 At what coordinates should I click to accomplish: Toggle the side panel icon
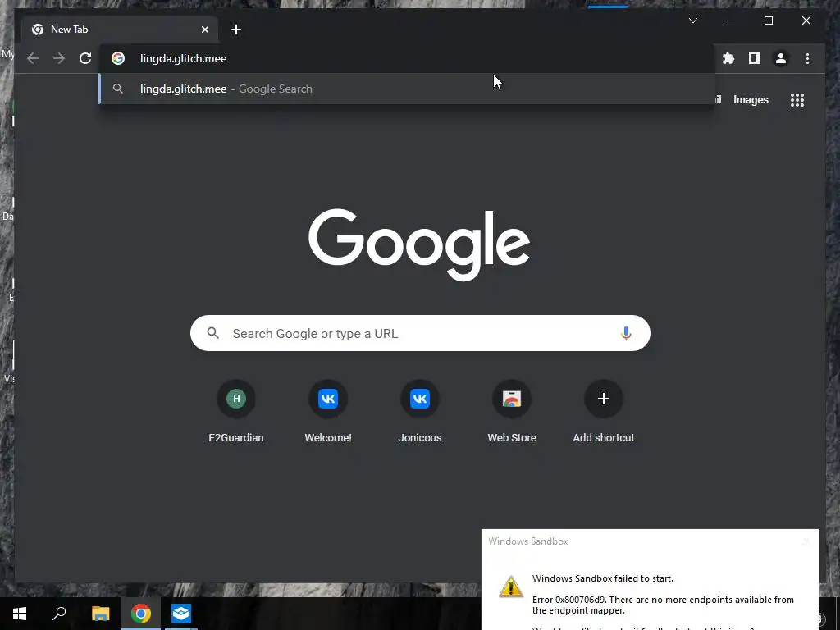pos(755,58)
